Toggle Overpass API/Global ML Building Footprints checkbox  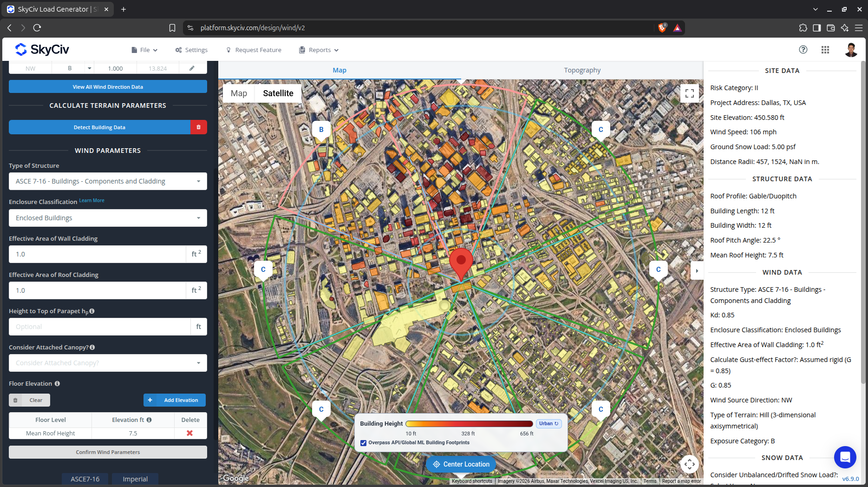(363, 443)
